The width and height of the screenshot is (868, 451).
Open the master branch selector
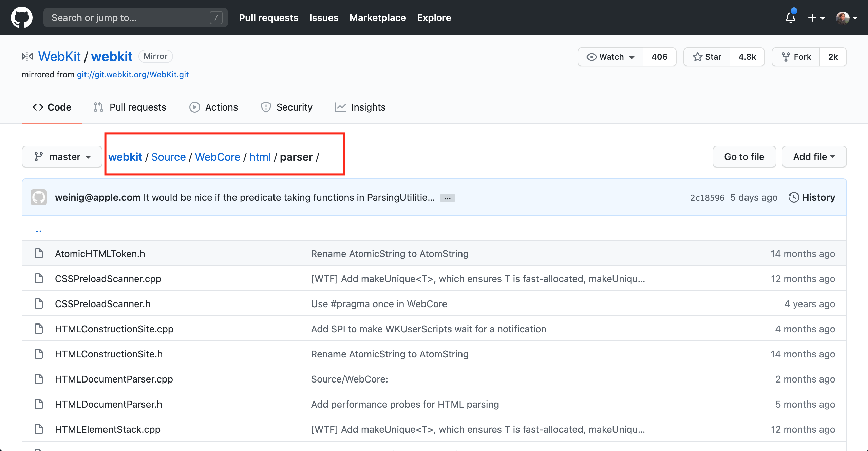point(62,157)
